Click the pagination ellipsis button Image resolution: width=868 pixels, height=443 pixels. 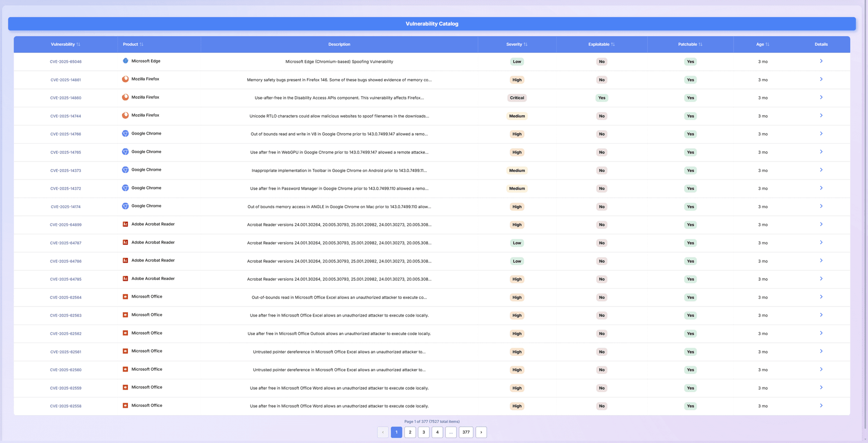451,432
